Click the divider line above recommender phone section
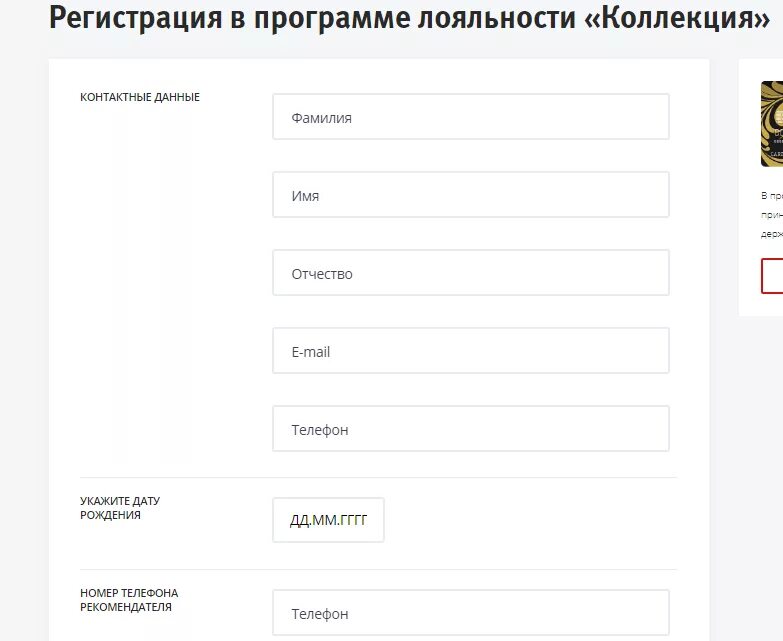This screenshot has height=641, width=783. point(379,569)
